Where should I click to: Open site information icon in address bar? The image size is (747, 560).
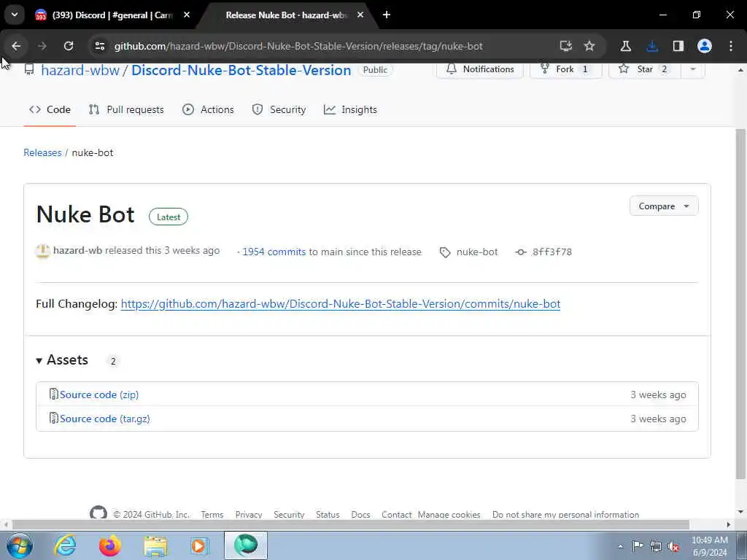click(x=99, y=46)
